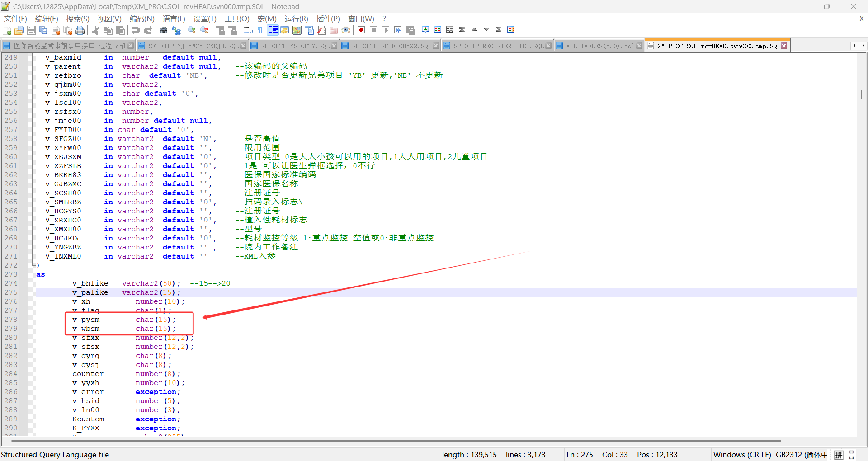Click the downward triangle toolbar icon
This screenshot has width=868, height=461.
point(486,29)
